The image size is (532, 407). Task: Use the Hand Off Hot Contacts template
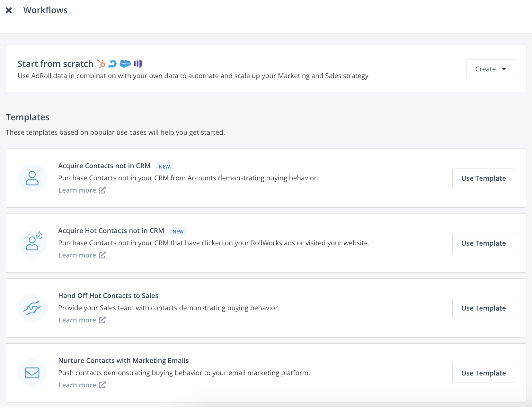tap(483, 308)
